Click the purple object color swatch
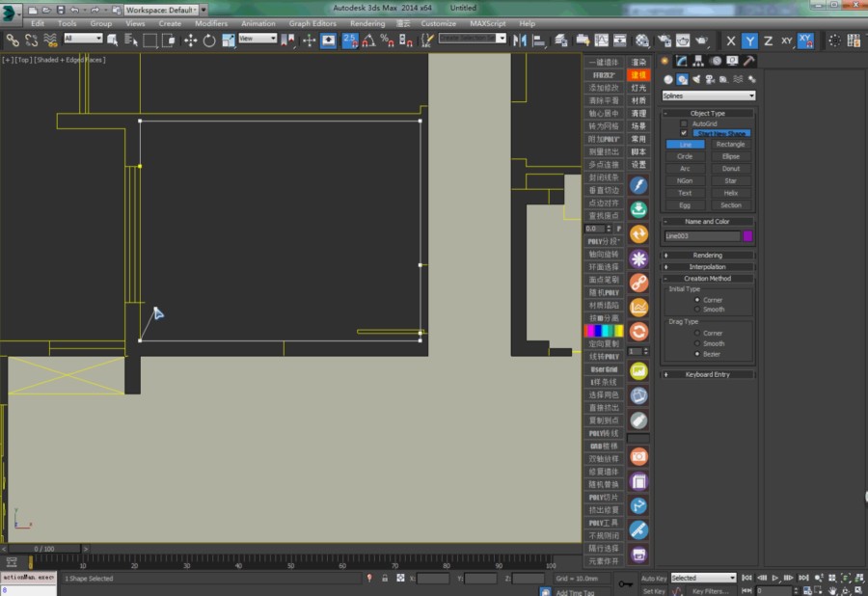 pyautogui.click(x=747, y=235)
